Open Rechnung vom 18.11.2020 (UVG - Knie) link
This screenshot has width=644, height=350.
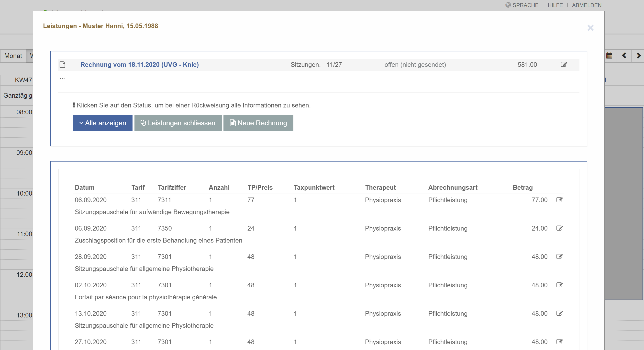coord(140,65)
